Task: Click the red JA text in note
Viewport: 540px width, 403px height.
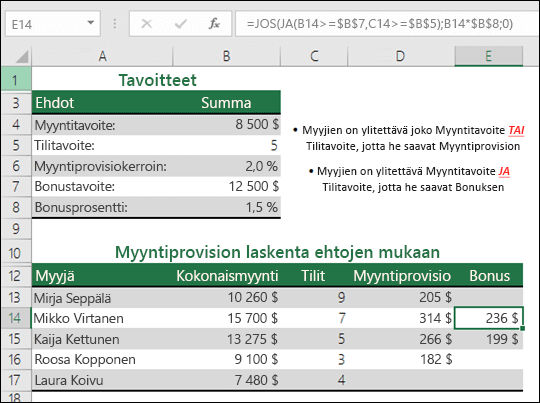Action: tap(504, 171)
